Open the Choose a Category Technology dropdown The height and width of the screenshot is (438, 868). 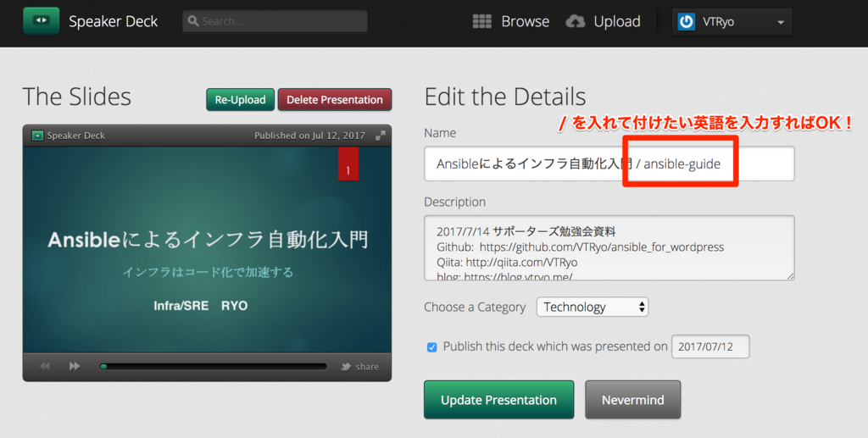coord(593,307)
